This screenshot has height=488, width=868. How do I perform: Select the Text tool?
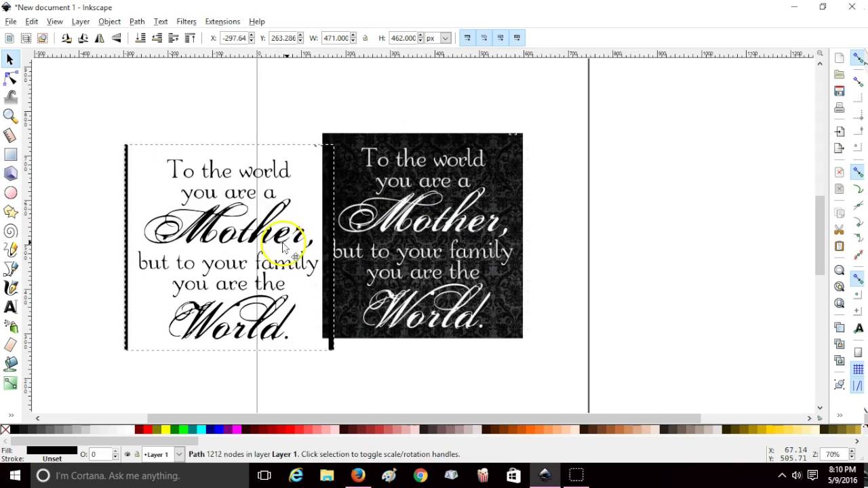click(x=10, y=307)
